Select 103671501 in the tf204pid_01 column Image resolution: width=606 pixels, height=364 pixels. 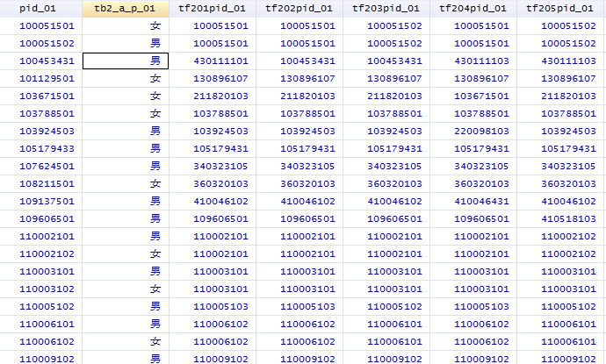click(473, 96)
